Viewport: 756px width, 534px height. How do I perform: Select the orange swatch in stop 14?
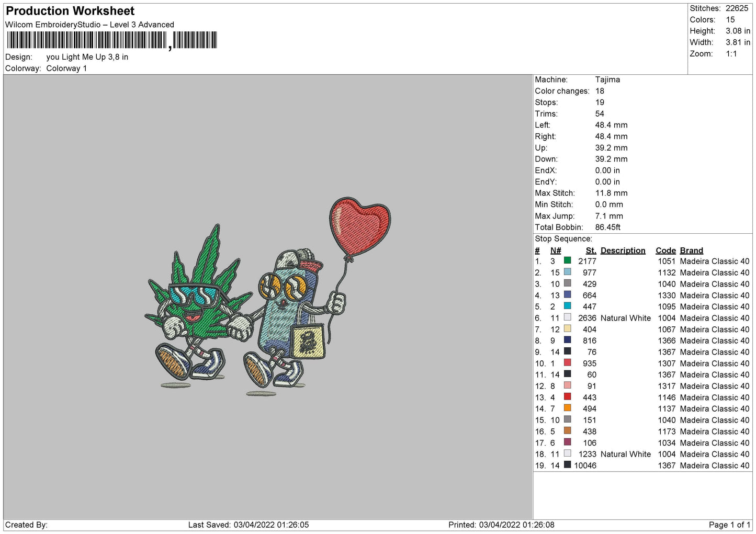[567, 408]
